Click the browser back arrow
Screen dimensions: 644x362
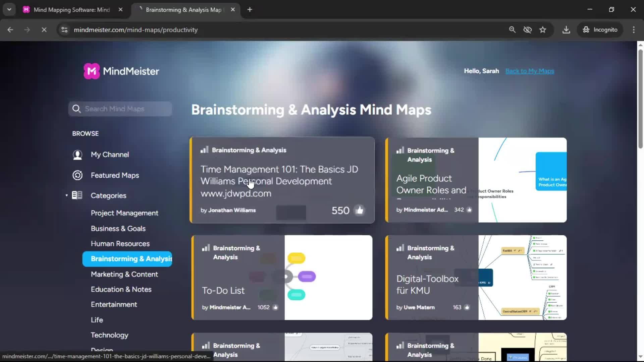(x=10, y=30)
